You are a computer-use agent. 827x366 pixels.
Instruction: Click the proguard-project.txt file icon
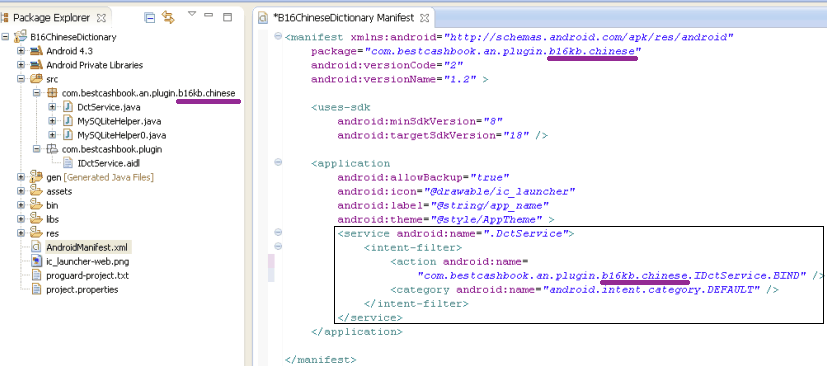pyautogui.click(x=36, y=275)
